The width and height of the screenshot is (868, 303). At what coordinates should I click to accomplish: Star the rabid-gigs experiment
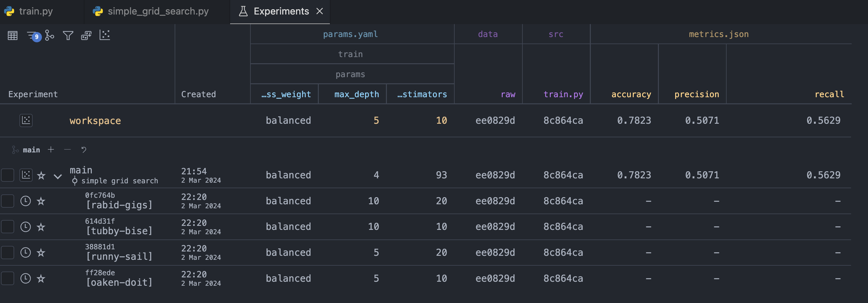click(41, 201)
